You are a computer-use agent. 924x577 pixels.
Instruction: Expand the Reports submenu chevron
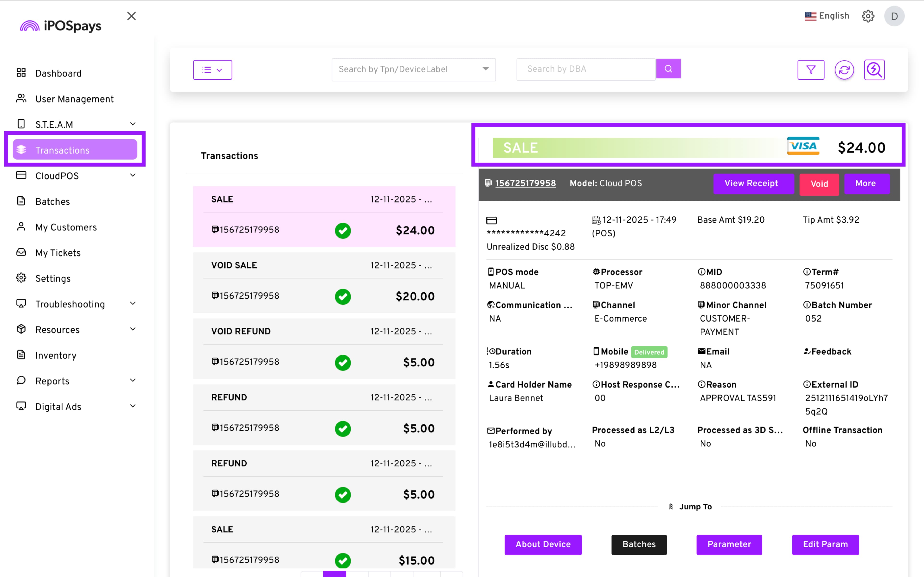click(133, 381)
